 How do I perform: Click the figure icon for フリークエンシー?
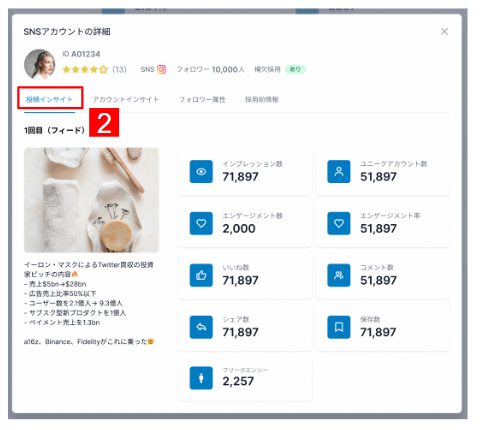[x=201, y=378]
